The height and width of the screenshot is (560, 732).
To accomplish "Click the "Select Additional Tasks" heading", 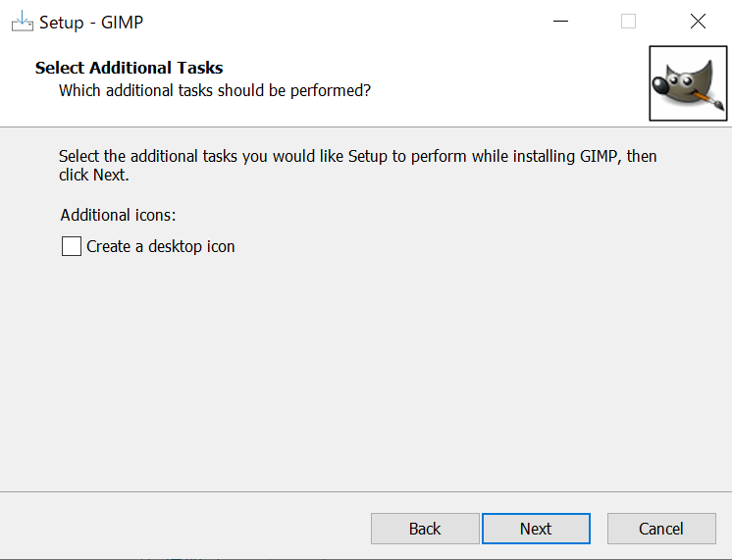I will pyautogui.click(x=129, y=68).
